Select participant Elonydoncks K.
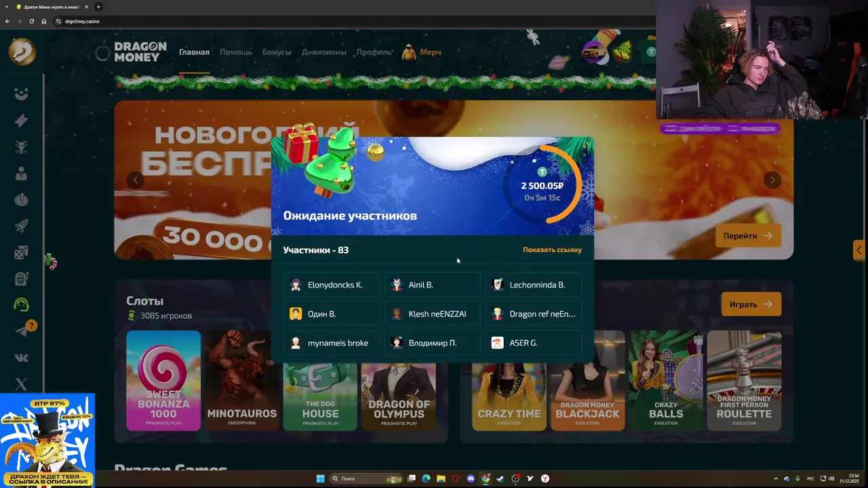 coord(332,285)
